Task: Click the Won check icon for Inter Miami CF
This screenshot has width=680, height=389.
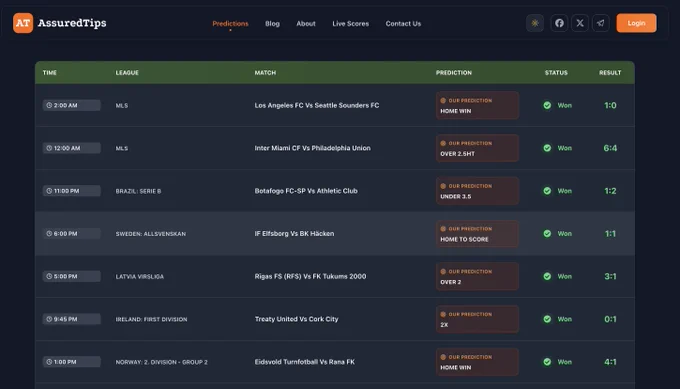Action: (x=547, y=148)
